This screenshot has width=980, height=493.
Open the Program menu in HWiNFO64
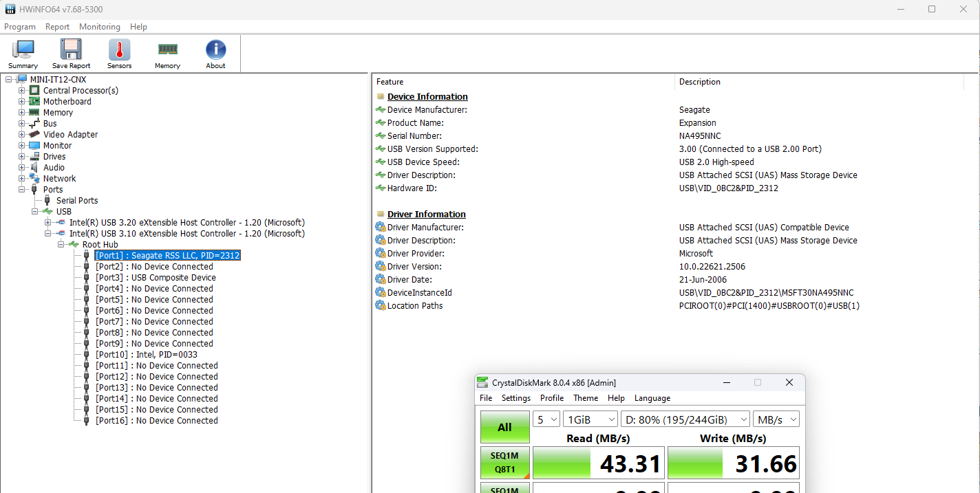point(20,27)
